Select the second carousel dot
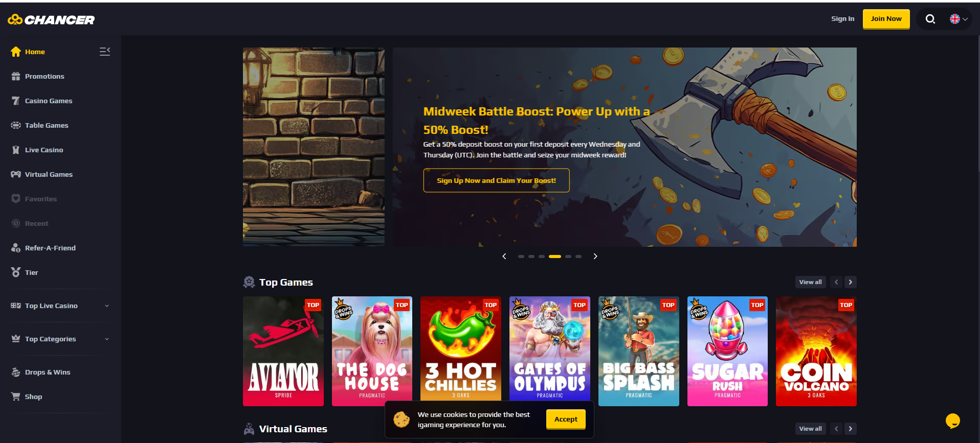This screenshot has width=980, height=443. 531,257
